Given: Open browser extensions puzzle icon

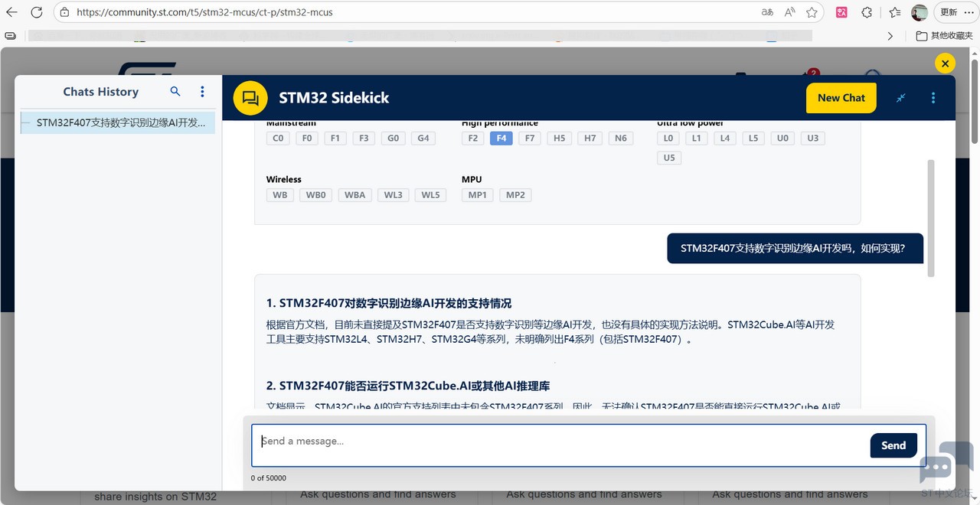Looking at the screenshot, I should pyautogui.click(x=867, y=12).
